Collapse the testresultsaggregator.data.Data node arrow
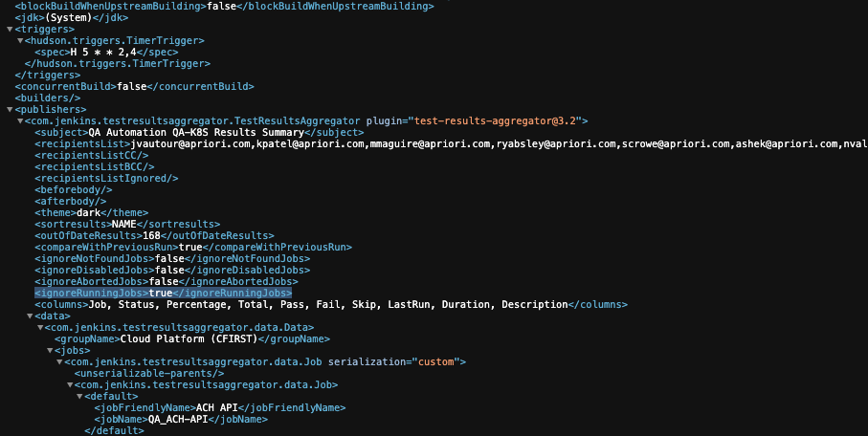This screenshot has height=436, width=868. coord(40,328)
